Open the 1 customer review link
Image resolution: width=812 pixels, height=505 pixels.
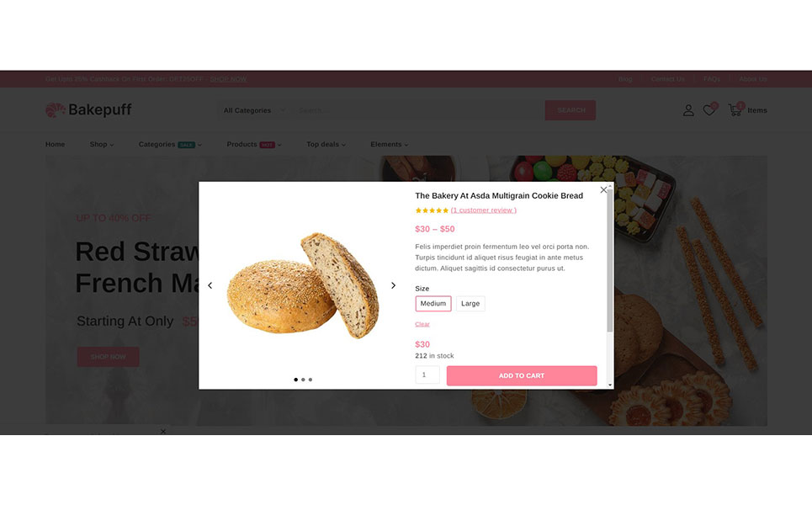pyautogui.click(x=483, y=210)
